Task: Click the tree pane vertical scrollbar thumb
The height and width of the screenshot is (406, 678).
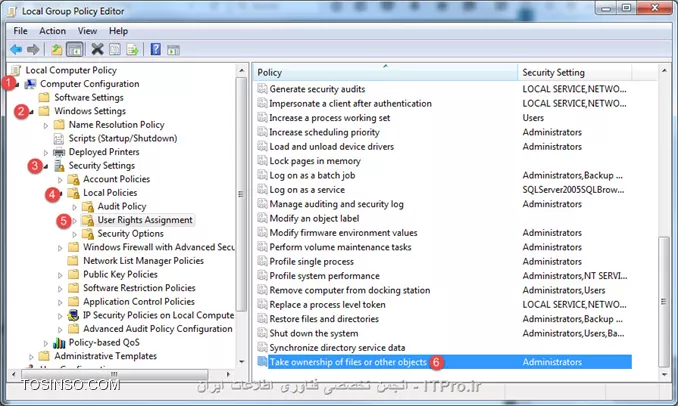Action: point(241,194)
